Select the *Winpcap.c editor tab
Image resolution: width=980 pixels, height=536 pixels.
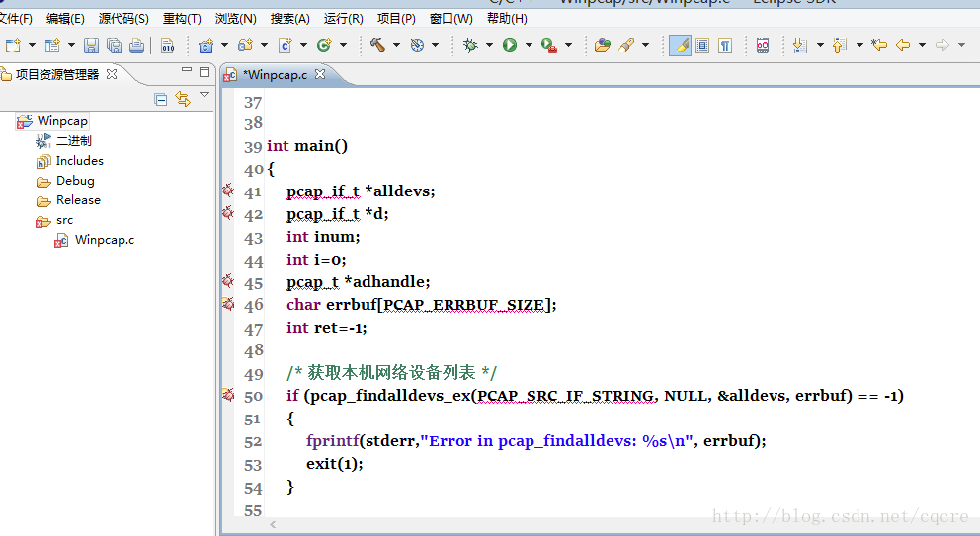click(x=275, y=75)
